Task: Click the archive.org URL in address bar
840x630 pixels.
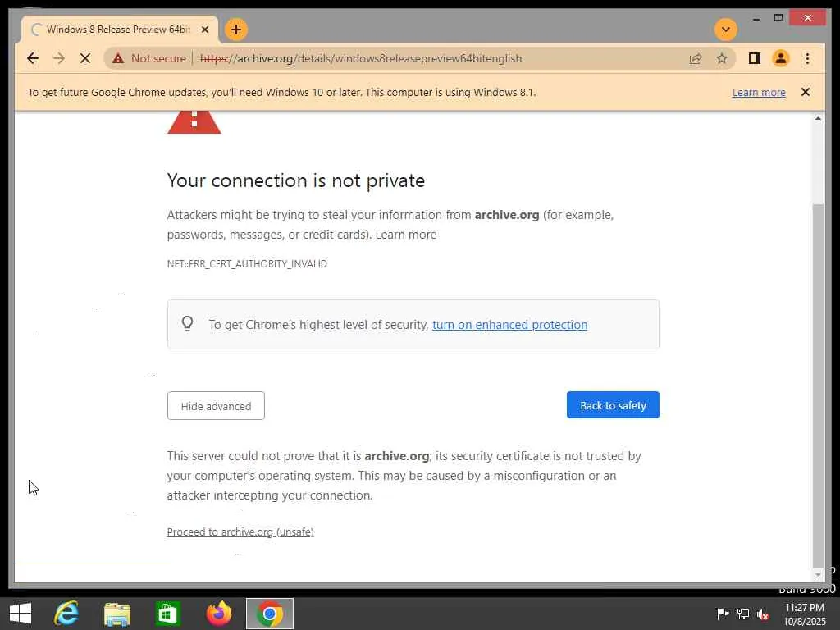Action: pos(361,58)
